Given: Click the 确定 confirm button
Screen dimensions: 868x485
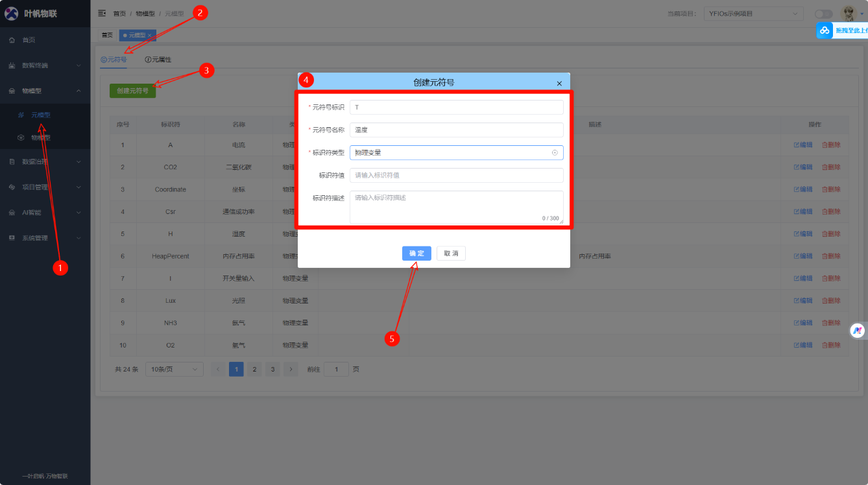Looking at the screenshot, I should click(416, 254).
